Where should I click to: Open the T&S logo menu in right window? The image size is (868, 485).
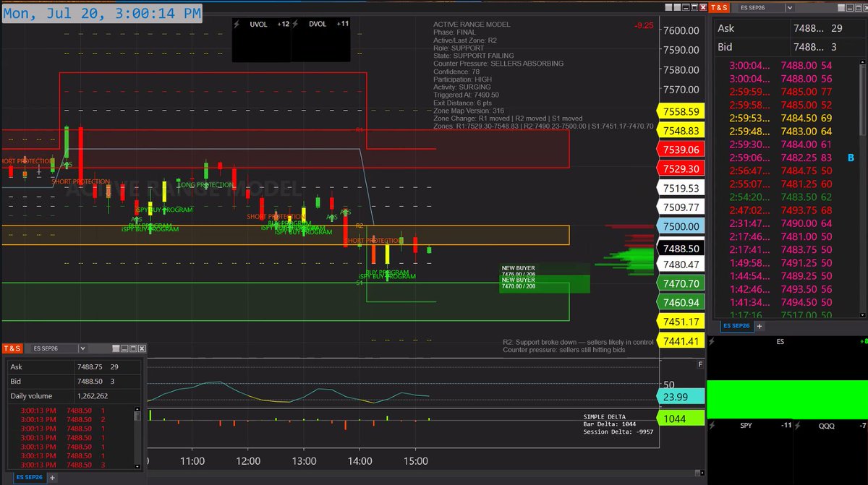[x=720, y=7]
